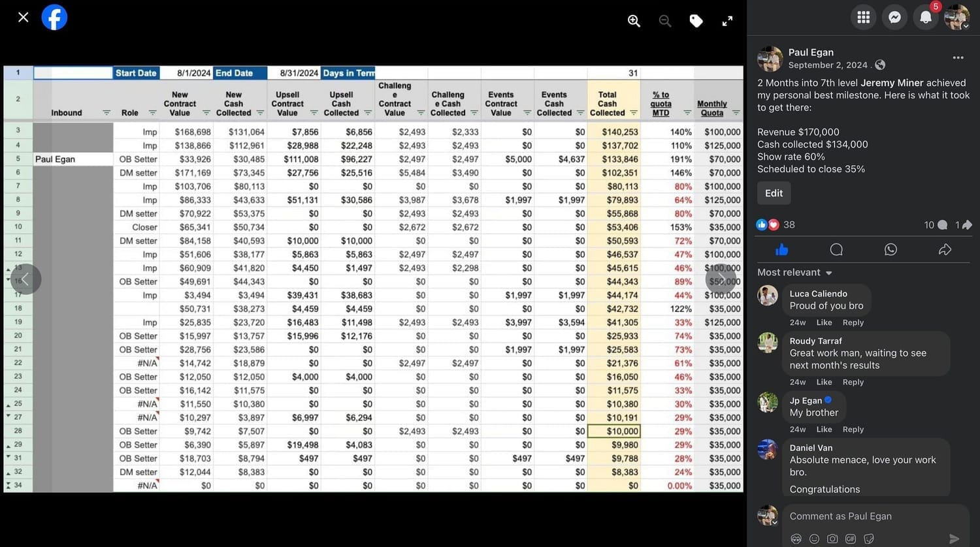
Task: Expand the Most relevant comment sorting
Action: click(x=794, y=272)
